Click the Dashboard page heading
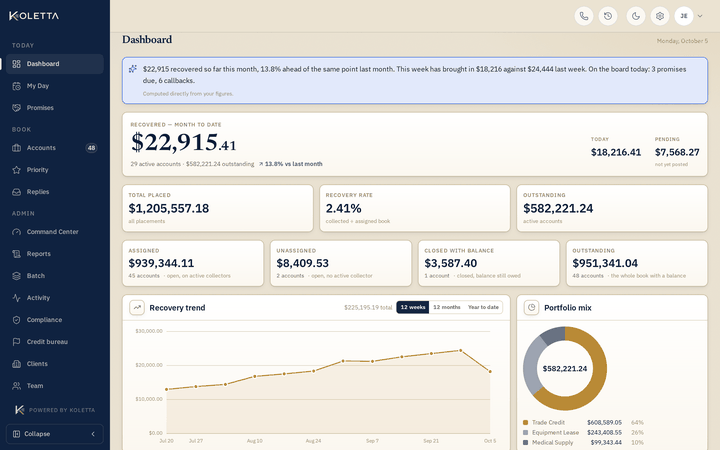Screen dimensions: 720x450 pyautogui.click(x=147, y=40)
